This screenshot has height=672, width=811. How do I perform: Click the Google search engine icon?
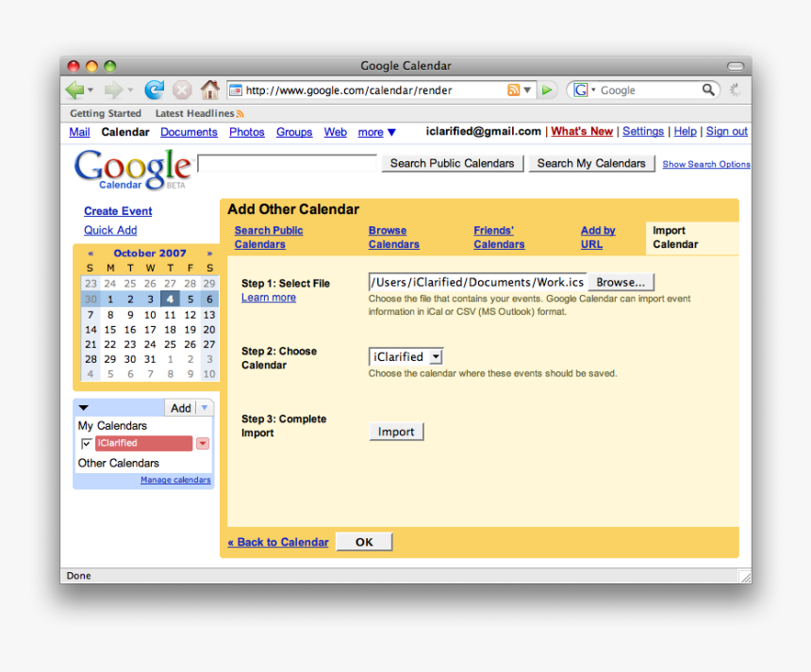[x=580, y=90]
